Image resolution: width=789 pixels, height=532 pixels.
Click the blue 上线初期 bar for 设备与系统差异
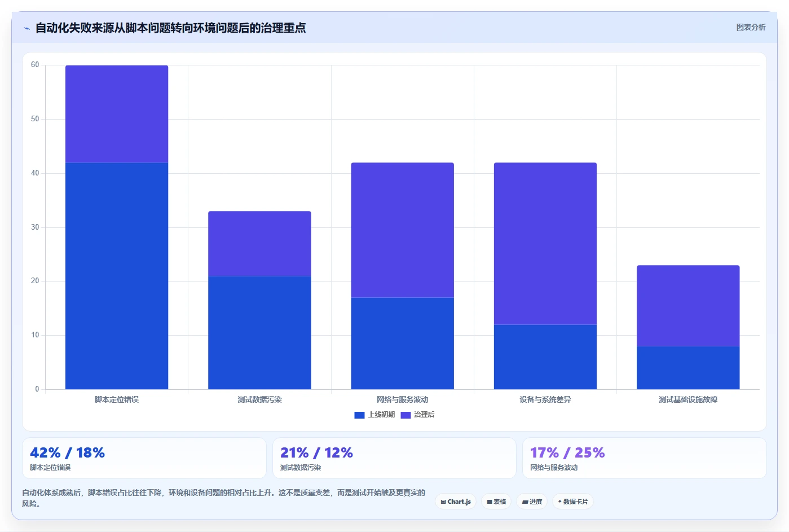[545, 357]
